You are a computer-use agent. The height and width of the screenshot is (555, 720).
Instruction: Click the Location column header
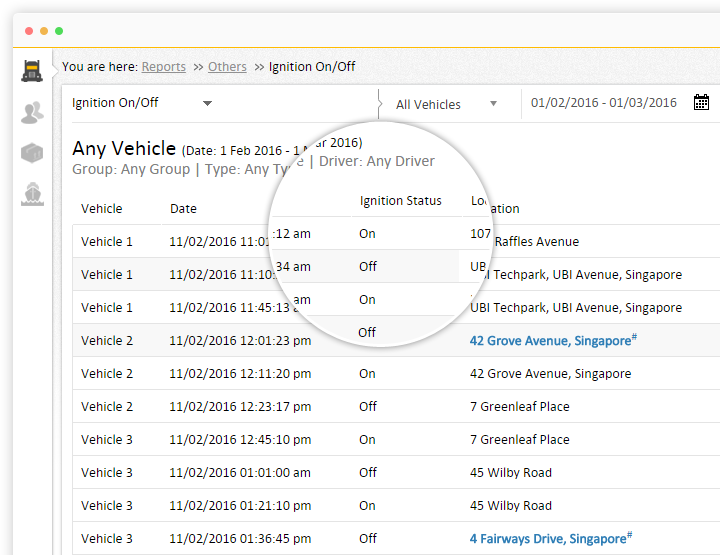click(x=495, y=206)
